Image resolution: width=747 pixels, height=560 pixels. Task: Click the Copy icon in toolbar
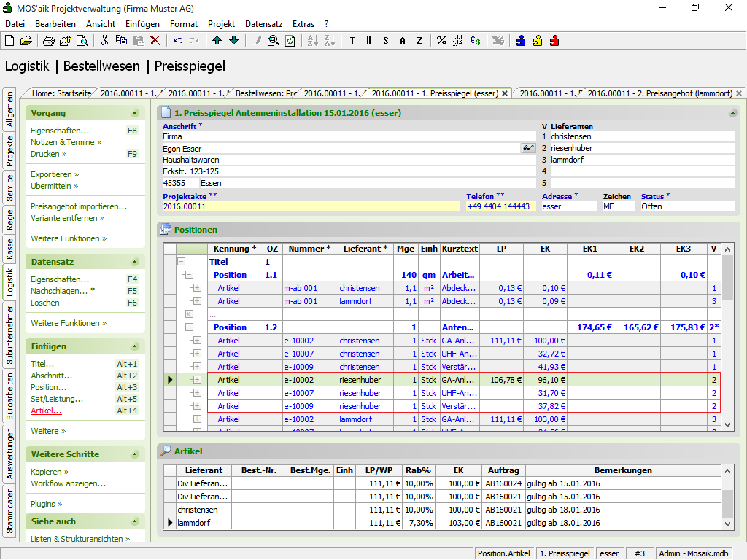coord(122,41)
